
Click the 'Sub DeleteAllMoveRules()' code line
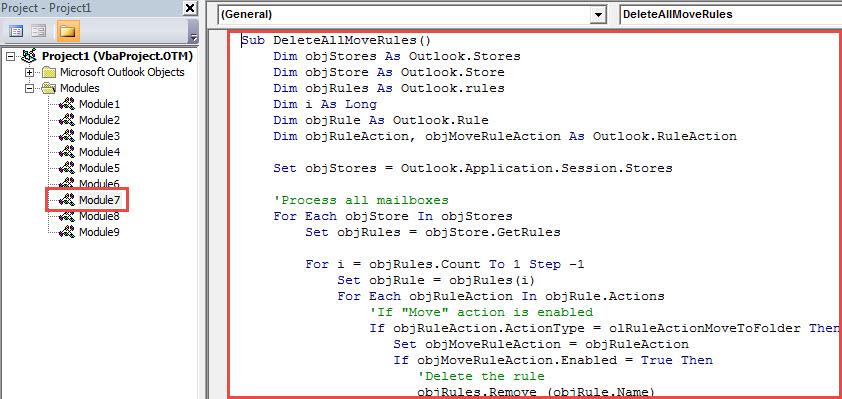[336, 40]
